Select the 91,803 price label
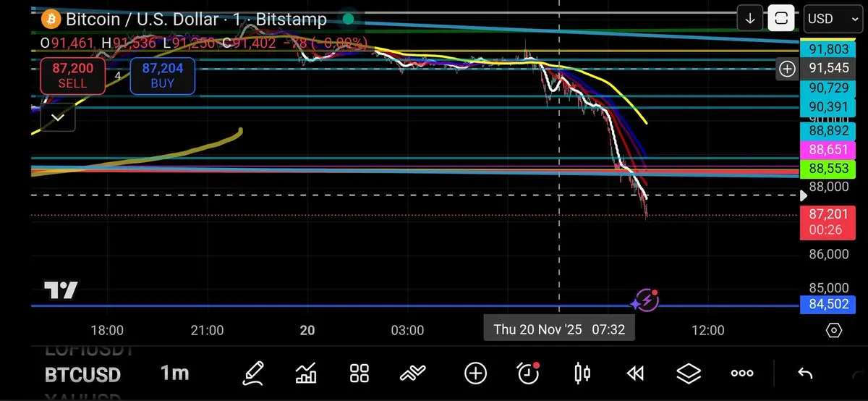Viewport: 868px width, 401px height. pos(828,50)
